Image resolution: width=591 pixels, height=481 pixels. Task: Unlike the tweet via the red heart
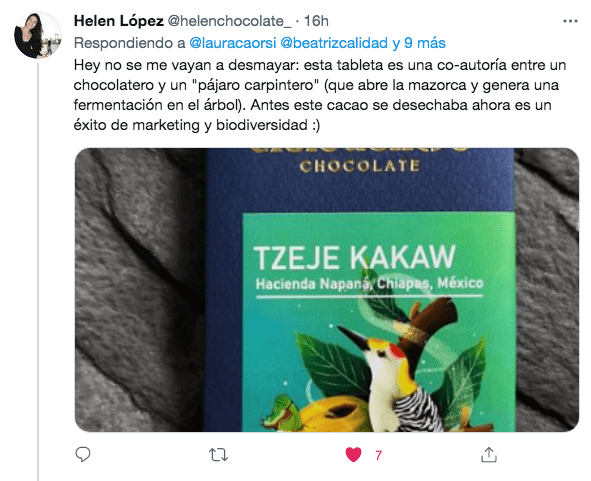click(354, 455)
